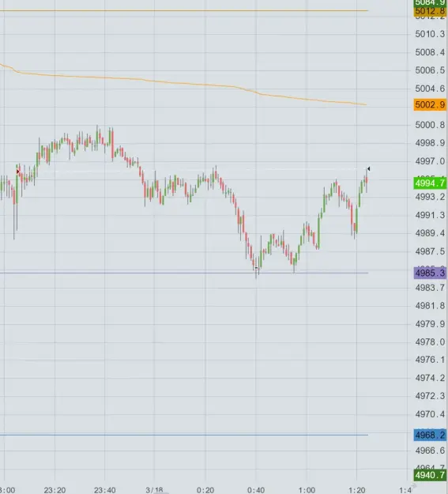Click the green 5084.9 tag at top
The width and height of the screenshot is (448, 494).
pos(430,3)
